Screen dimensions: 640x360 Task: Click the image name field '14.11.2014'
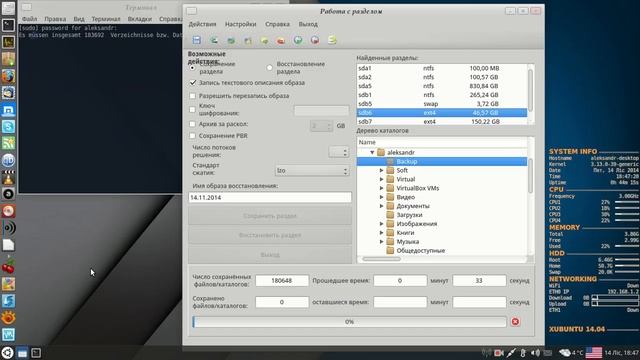pyautogui.click(x=270, y=198)
